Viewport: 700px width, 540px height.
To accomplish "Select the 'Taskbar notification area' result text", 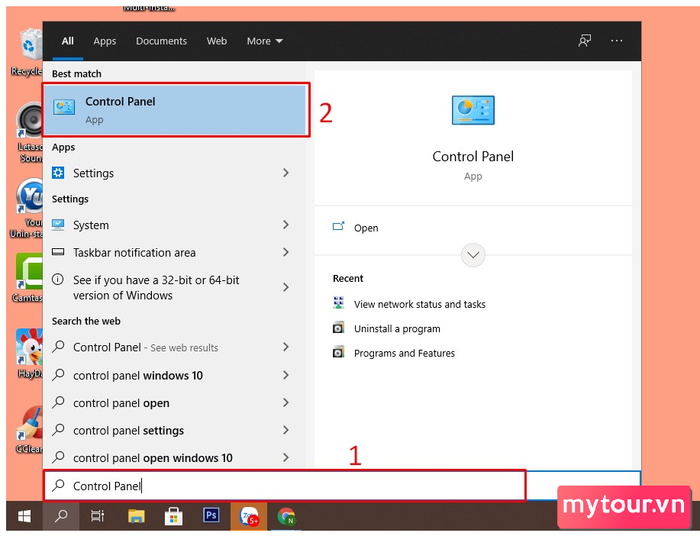I will 134,253.
